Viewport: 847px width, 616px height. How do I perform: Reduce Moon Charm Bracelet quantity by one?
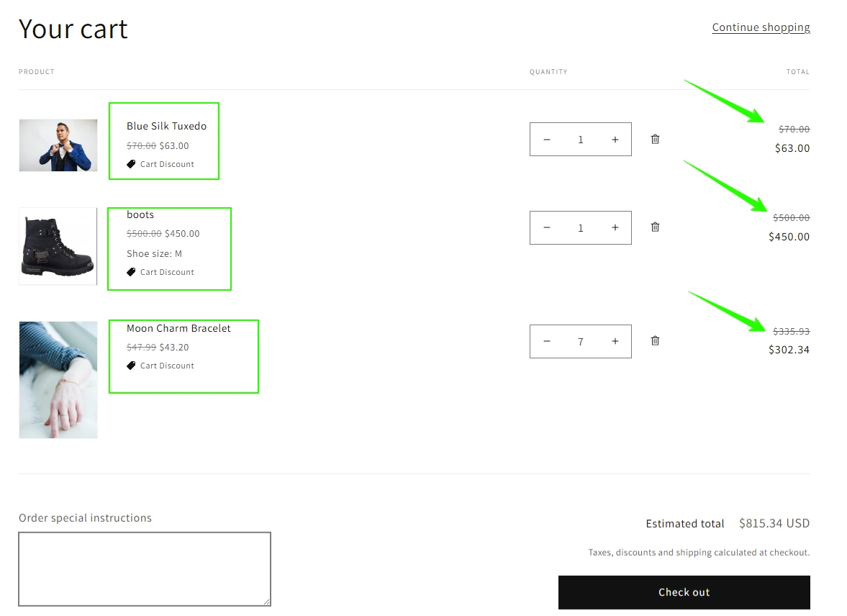547,341
